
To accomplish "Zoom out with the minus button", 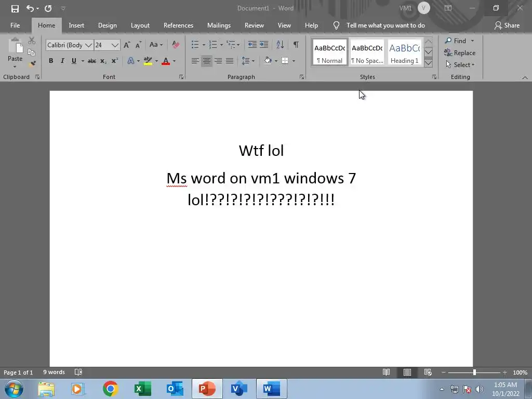I will [x=444, y=373].
